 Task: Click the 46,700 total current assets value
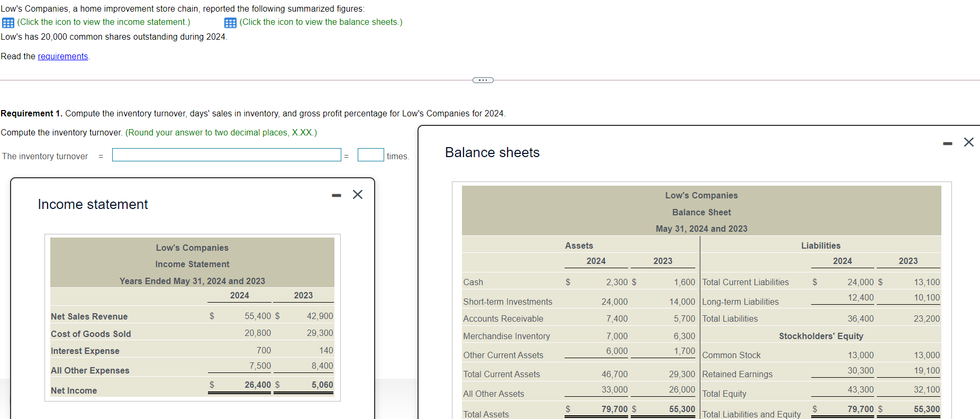pyautogui.click(x=614, y=374)
